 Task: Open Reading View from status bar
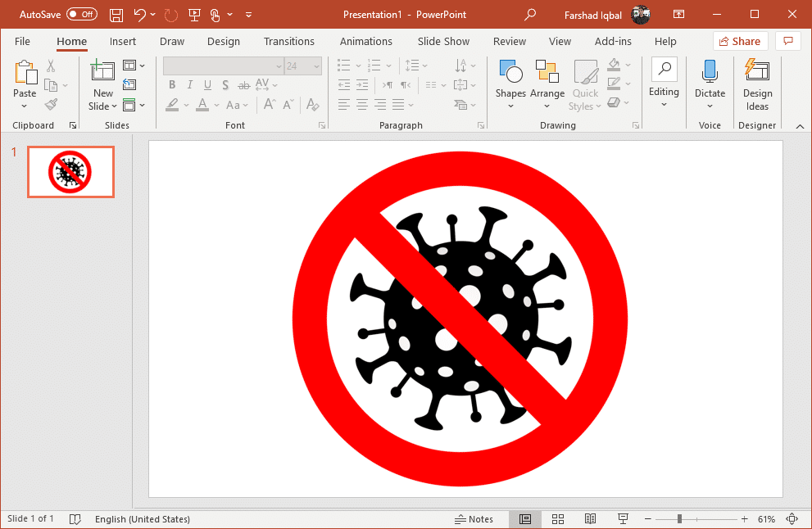(x=590, y=519)
